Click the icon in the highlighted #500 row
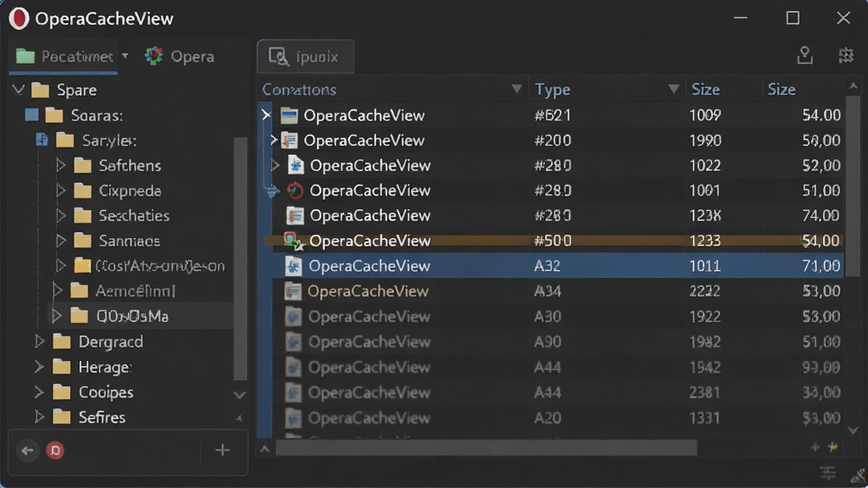868x488 pixels. [292, 241]
